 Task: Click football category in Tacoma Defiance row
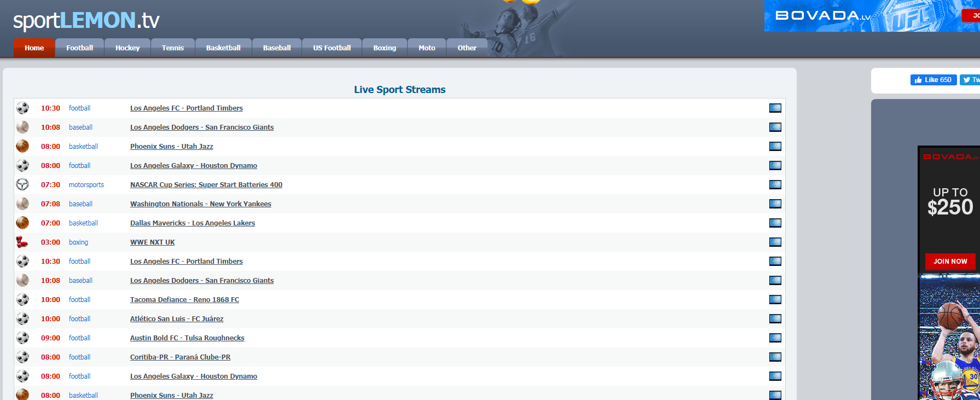[79, 300]
